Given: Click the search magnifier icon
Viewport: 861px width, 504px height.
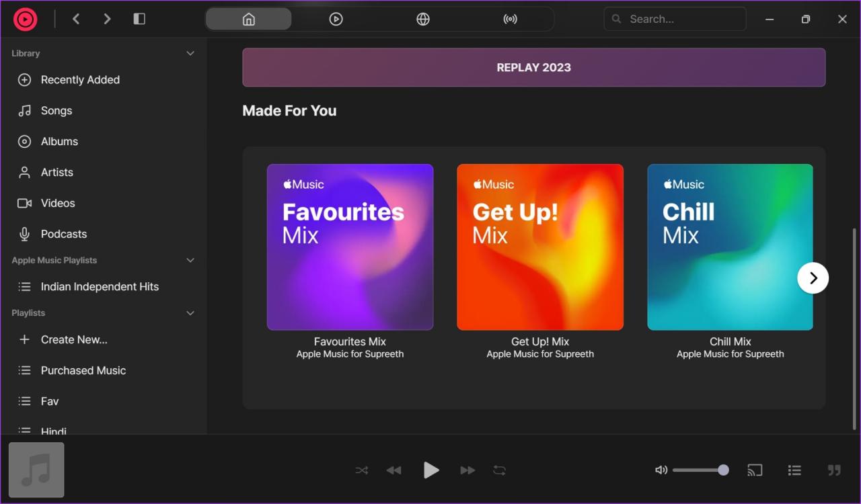Looking at the screenshot, I should 616,19.
